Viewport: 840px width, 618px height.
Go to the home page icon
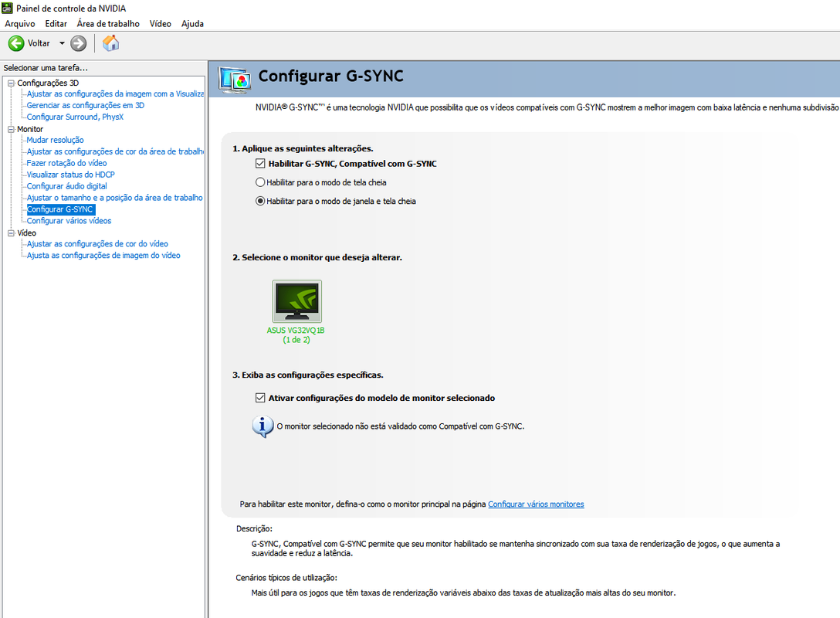(x=111, y=43)
